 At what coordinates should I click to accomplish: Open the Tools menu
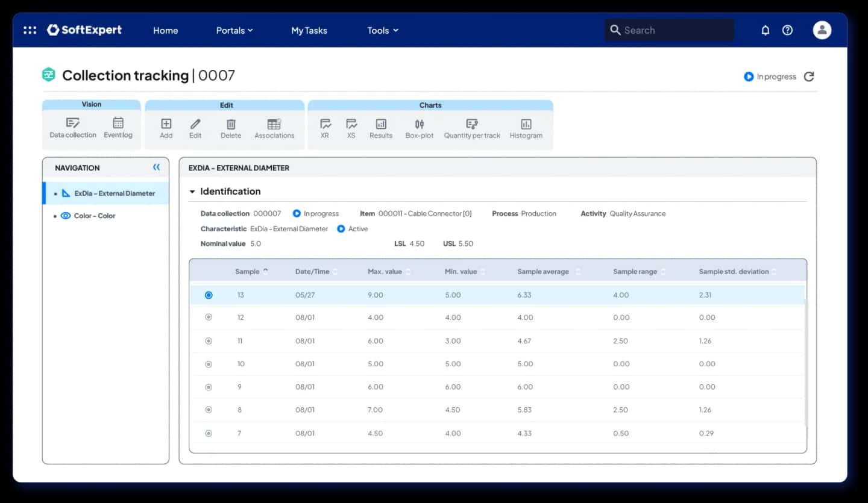[383, 30]
